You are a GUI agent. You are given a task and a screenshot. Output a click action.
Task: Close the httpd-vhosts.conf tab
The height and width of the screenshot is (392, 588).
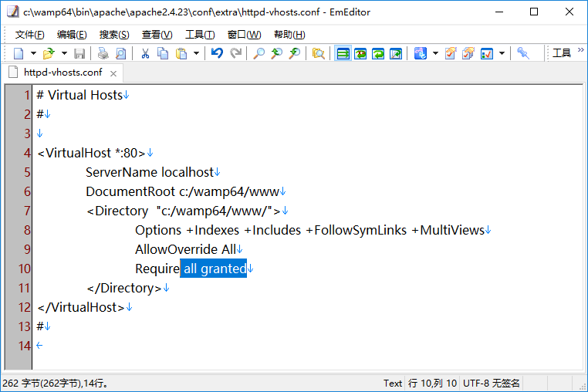point(113,73)
